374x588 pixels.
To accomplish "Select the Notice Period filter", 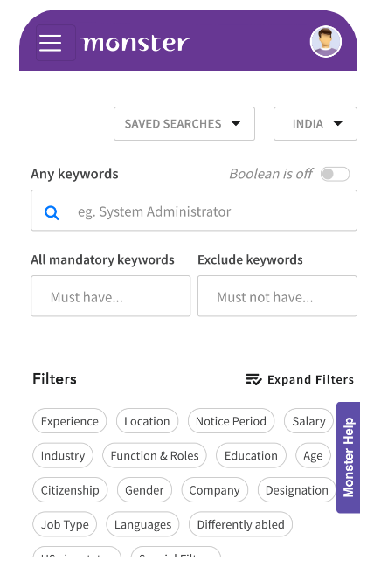I will pos(231,421).
